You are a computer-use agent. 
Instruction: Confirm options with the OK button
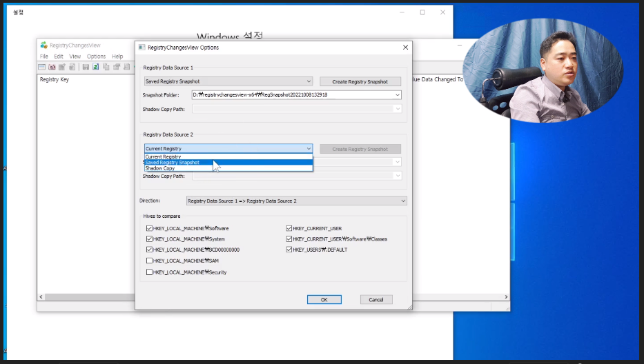pos(324,300)
